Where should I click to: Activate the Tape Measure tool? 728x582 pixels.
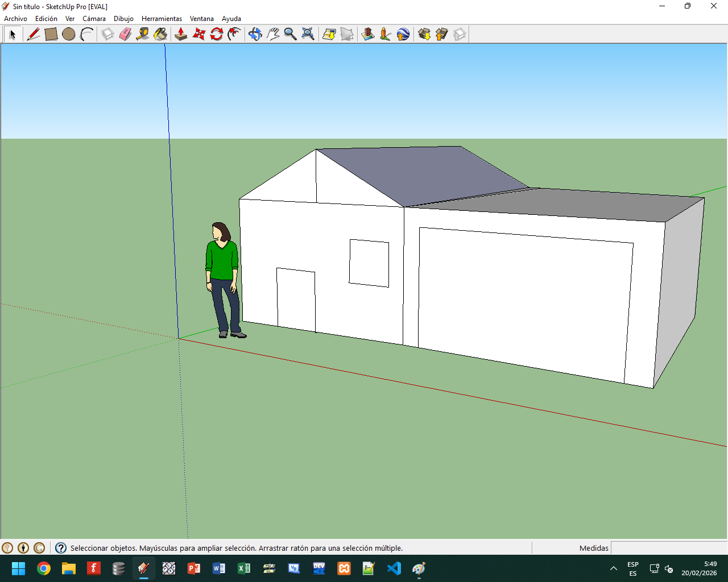pyautogui.click(x=143, y=34)
